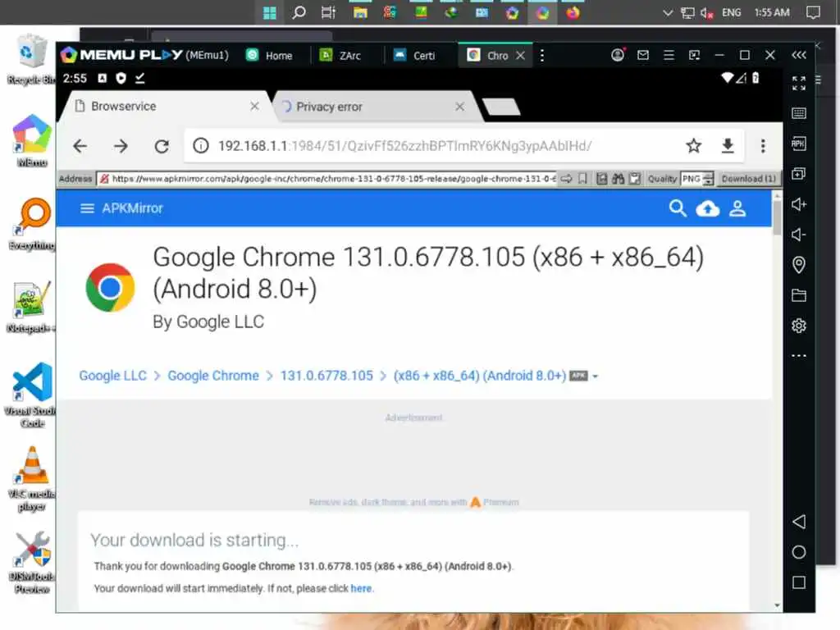Open APKMirror user account icon
Image resolution: width=840 pixels, height=630 pixels.
(737, 208)
